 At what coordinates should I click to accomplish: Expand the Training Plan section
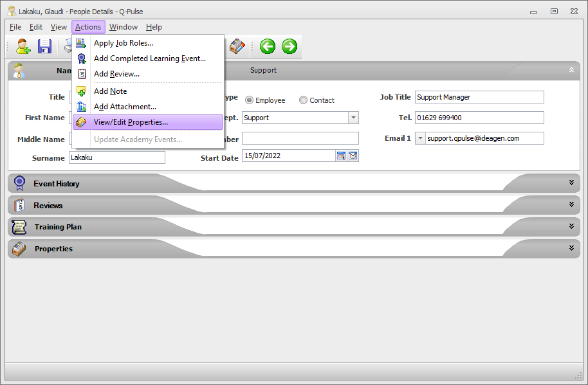[x=571, y=226]
